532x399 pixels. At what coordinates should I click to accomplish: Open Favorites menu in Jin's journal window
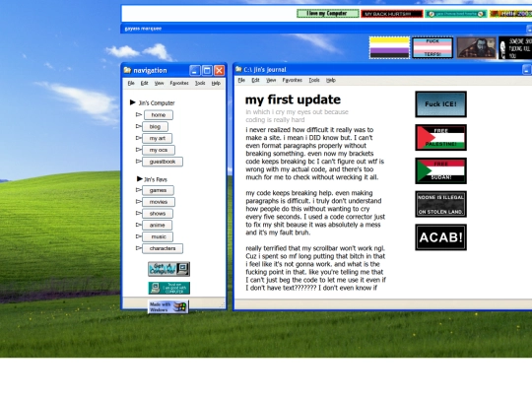(x=293, y=80)
